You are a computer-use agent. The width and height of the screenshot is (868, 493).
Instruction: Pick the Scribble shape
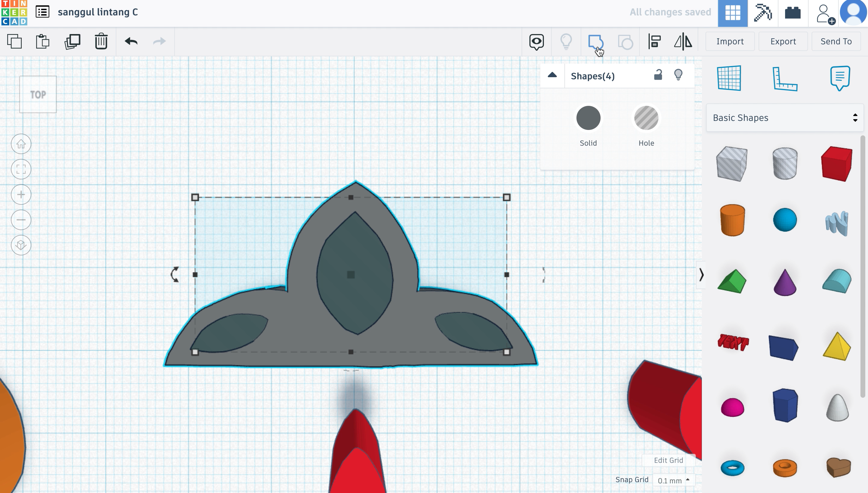tap(837, 223)
